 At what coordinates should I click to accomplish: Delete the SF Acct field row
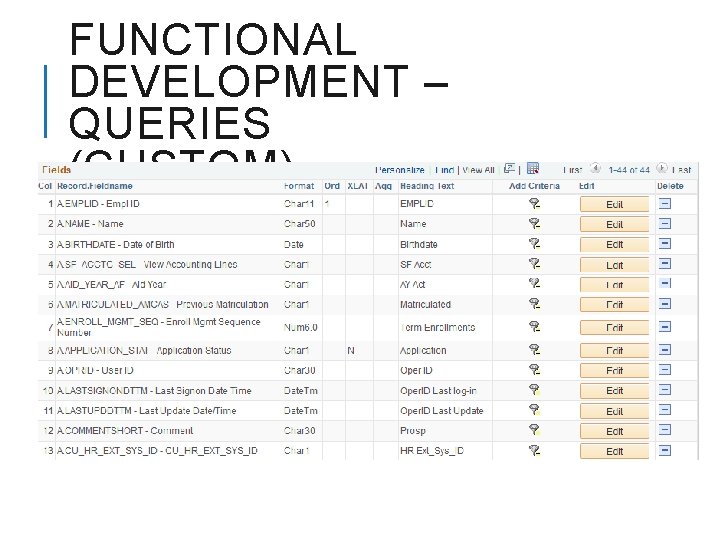665,264
